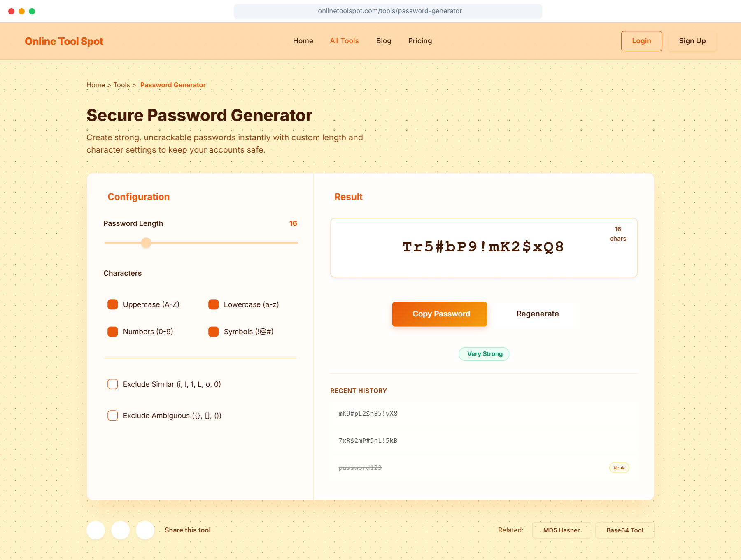Click the first share circle icon
This screenshot has width=741, height=560.
pos(96,530)
